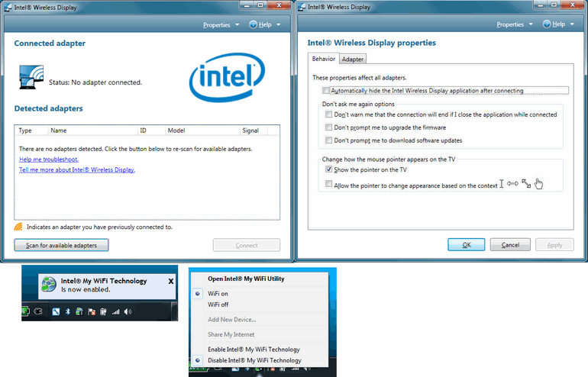Click 'These properties affect all adapters.' text

point(359,78)
